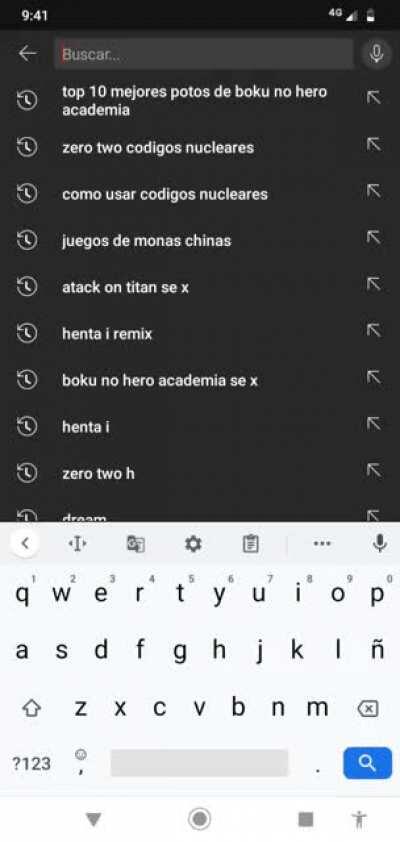The width and height of the screenshot is (400, 842).
Task: Expand more keyboard options via the three dots
Action: 322,543
